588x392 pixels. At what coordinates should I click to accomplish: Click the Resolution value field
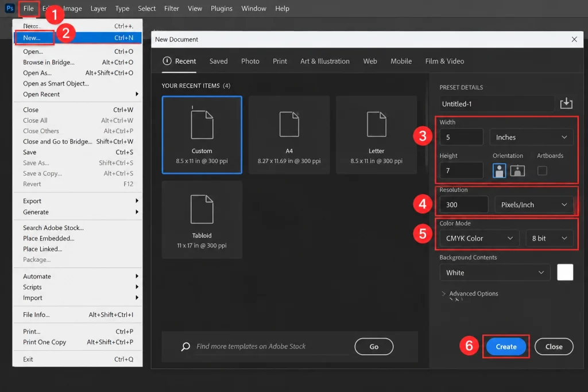(x=464, y=205)
